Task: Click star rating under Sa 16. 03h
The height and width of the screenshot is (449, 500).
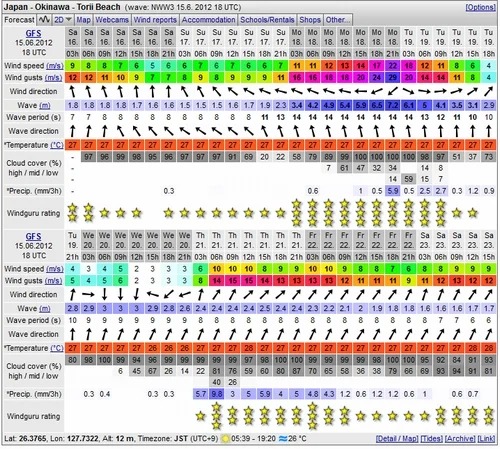Action: pos(72,213)
